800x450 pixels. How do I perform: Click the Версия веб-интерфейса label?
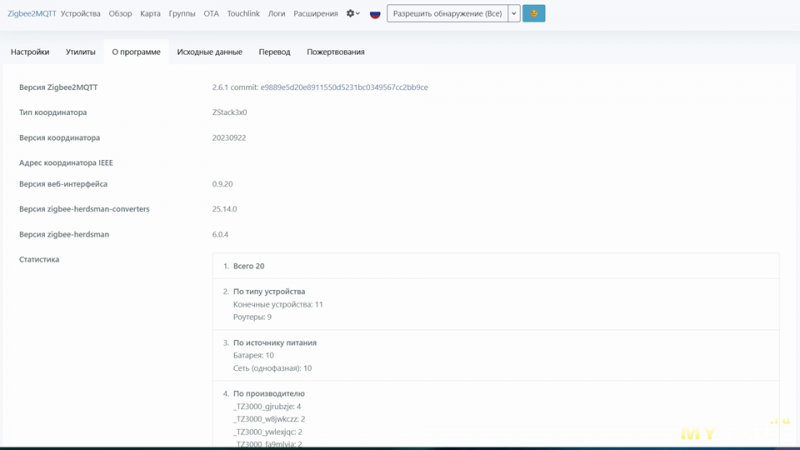coord(63,184)
